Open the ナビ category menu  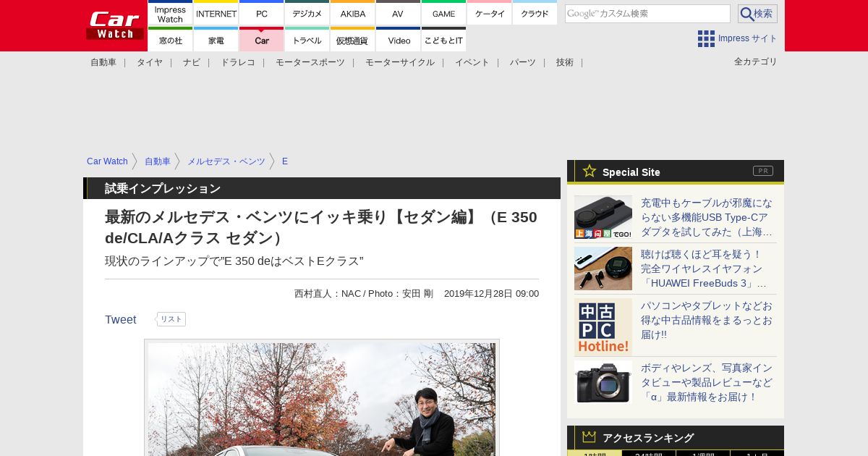point(192,62)
